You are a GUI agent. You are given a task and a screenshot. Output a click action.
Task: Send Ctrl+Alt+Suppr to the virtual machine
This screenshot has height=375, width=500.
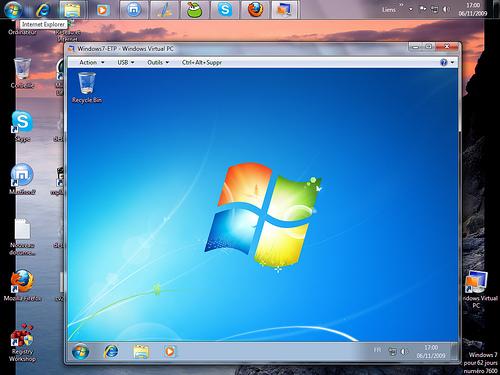pos(202,62)
